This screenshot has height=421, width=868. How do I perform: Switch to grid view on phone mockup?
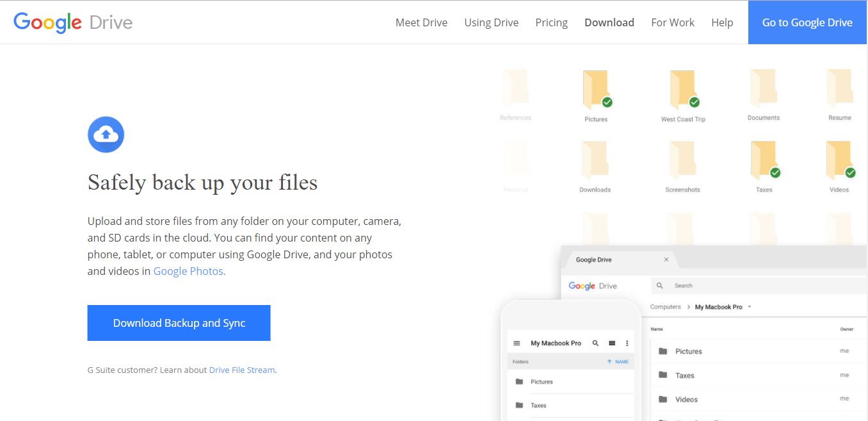[612, 343]
